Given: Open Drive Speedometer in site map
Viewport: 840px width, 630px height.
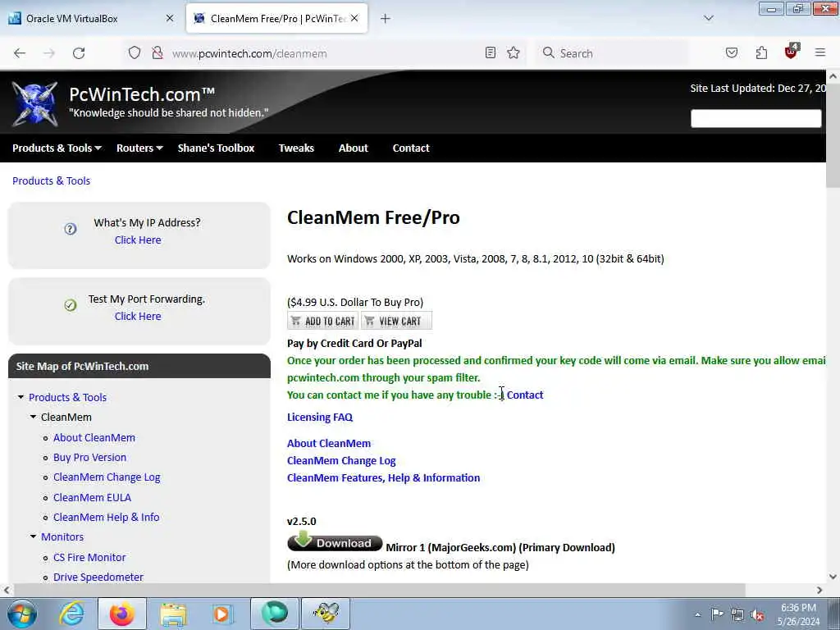Looking at the screenshot, I should (98, 577).
